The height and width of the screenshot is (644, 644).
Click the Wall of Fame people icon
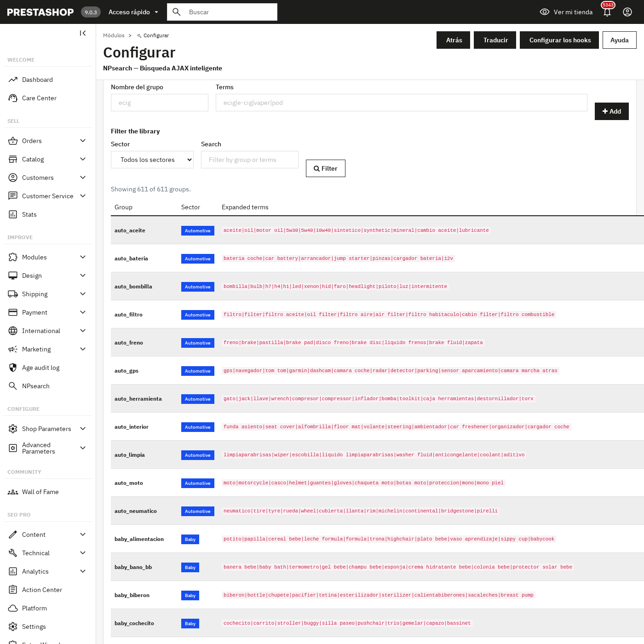(x=13, y=492)
